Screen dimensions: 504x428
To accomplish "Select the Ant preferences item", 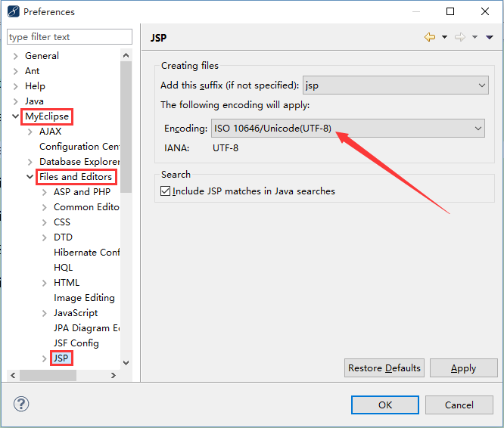I will [x=32, y=71].
